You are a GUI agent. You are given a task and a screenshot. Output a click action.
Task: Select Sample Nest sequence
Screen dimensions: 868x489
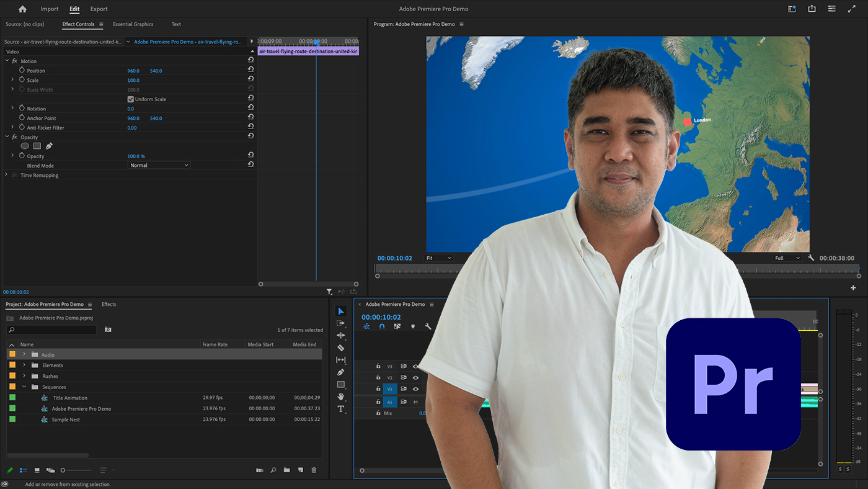point(66,419)
